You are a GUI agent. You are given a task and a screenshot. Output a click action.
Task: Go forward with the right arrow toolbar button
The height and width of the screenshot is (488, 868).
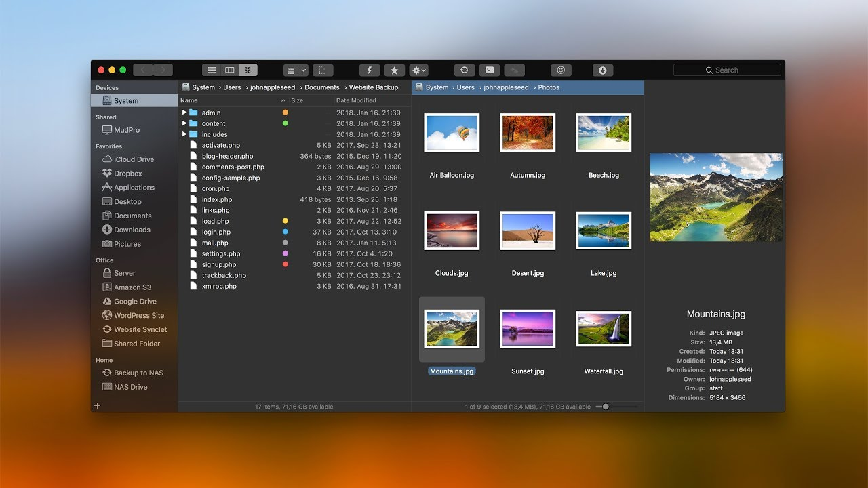coord(163,70)
